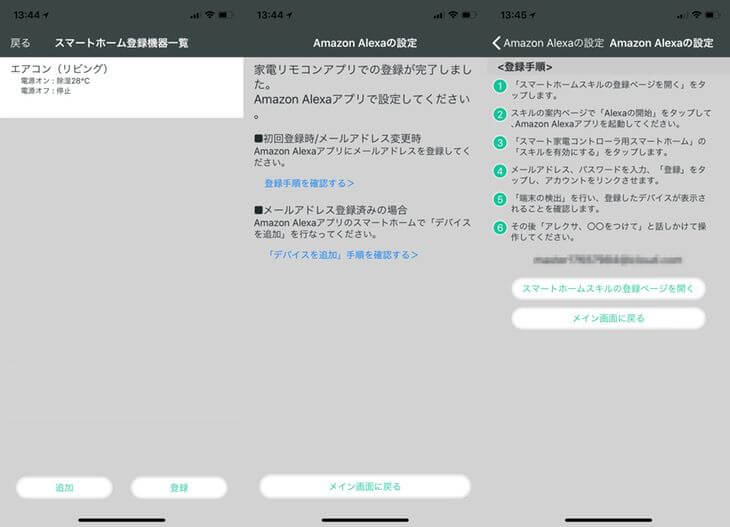Tap the battery icon on the right screen status bar
This screenshot has width=730, height=527.
712,15
